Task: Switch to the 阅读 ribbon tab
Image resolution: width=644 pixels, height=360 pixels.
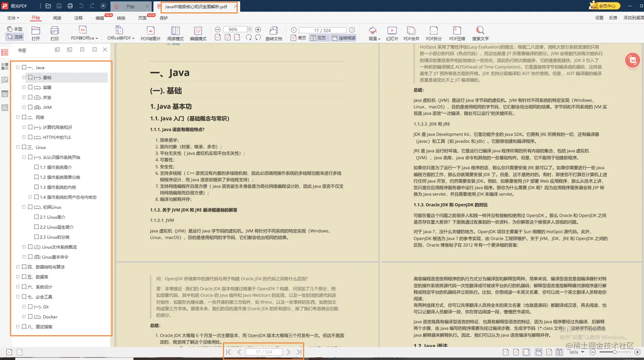Action: coord(57,18)
